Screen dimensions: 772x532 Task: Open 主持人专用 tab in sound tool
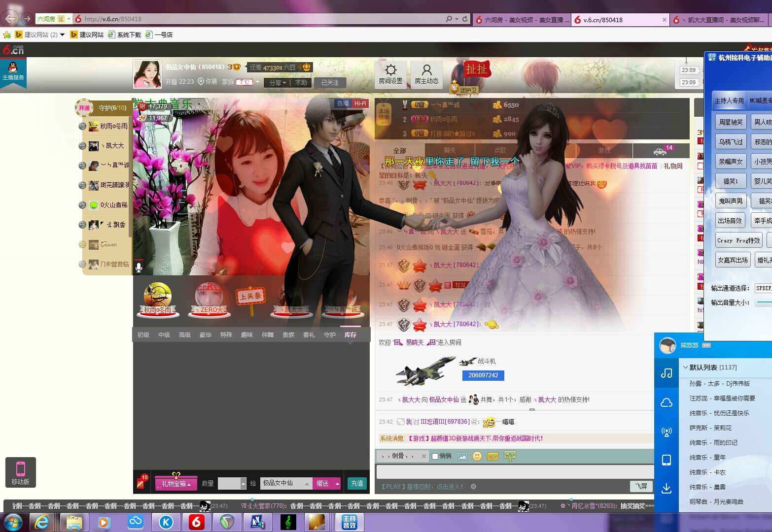click(x=729, y=100)
